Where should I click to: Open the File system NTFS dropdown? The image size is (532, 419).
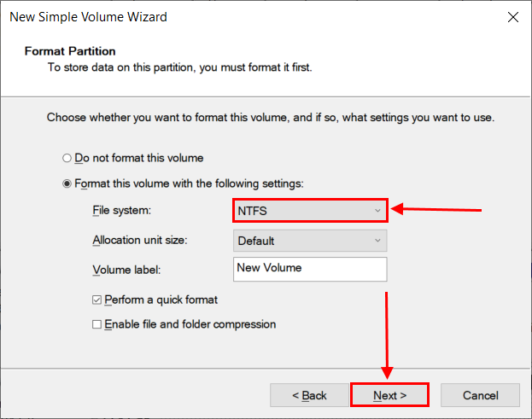310,211
